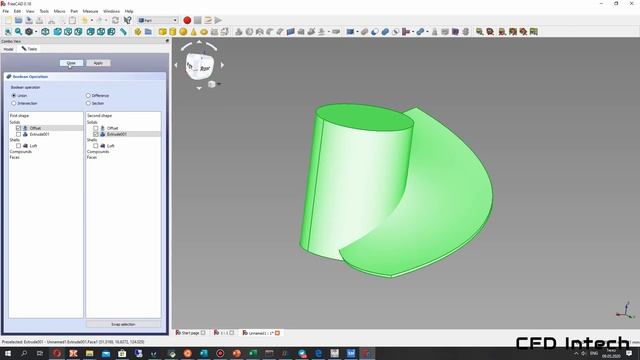This screenshot has height=360, width=640.
Task: Rotate view with navigation cube left arrow
Action: click(176, 65)
